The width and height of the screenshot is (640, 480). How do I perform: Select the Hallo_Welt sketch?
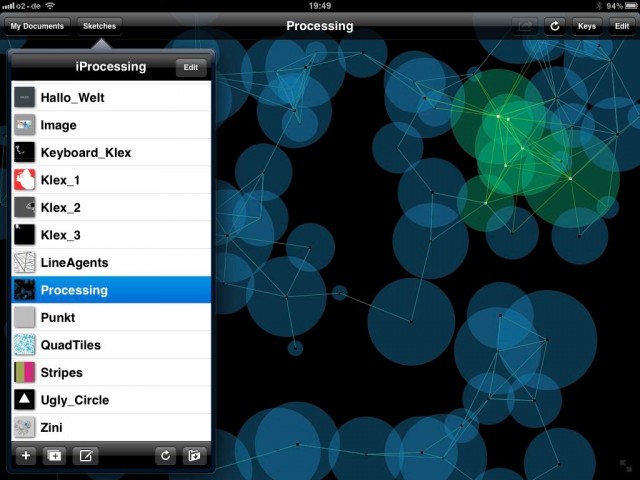coord(111,98)
